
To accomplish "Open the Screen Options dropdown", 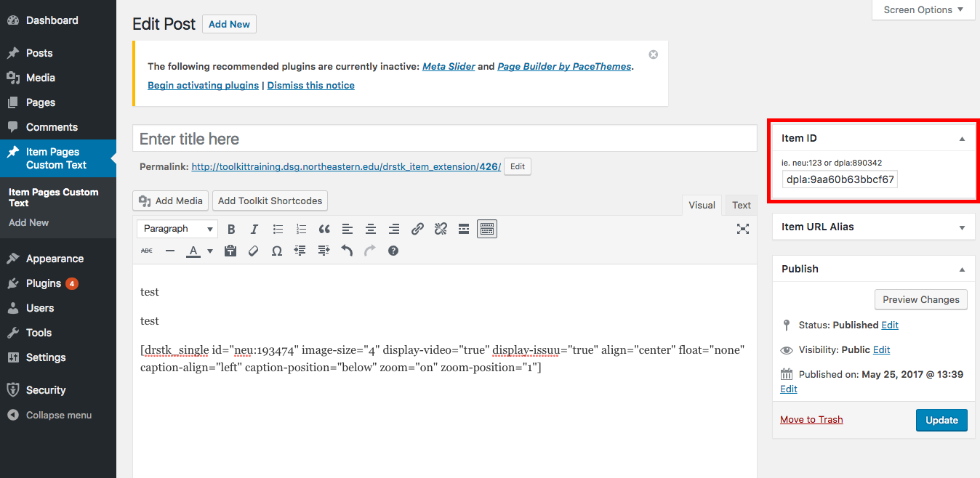I will (x=923, y=9).
